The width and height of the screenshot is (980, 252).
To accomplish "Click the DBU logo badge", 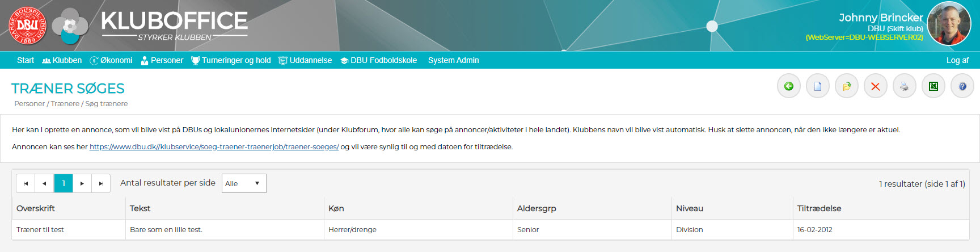I will (27, 26).
